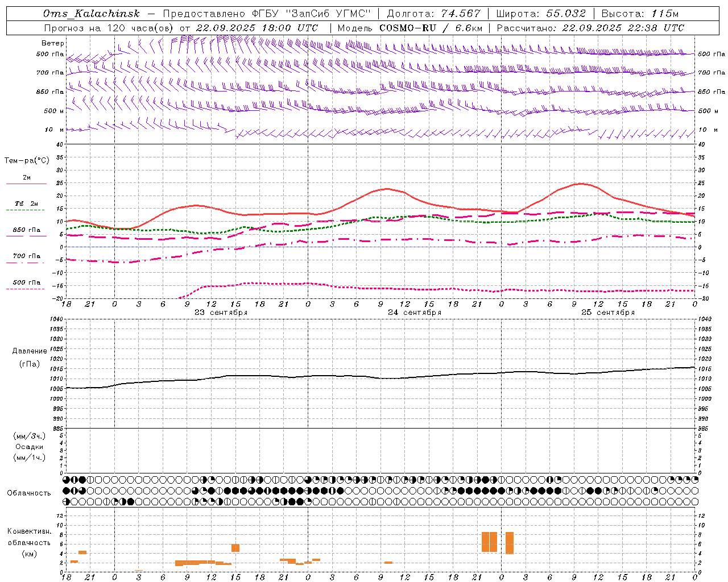The height and width of the screenshot is (582, 728).
Task: Click the Осадки panel label
Action: click(30, 447)
